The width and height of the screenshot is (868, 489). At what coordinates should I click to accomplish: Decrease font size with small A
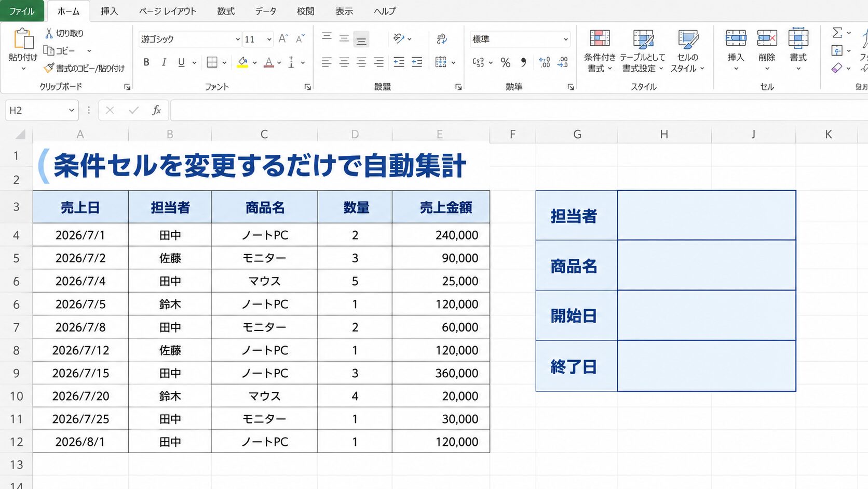click(300, 38)
